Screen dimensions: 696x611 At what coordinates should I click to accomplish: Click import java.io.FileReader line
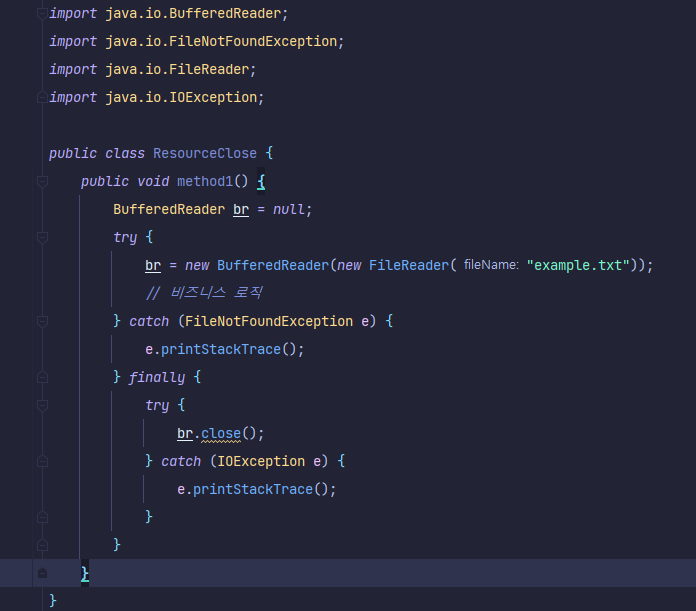coord(153,70)
